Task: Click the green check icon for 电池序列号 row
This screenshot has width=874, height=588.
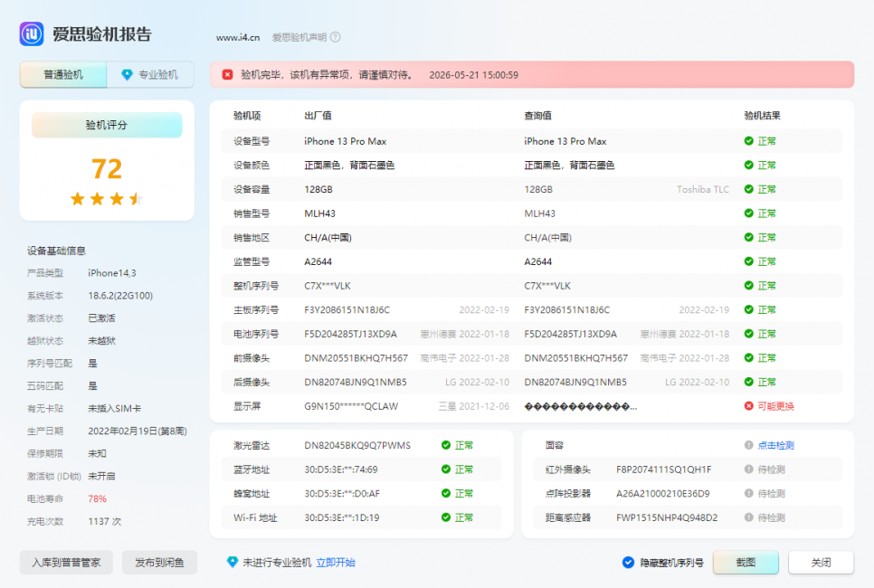Action: [x=748, y=333]
